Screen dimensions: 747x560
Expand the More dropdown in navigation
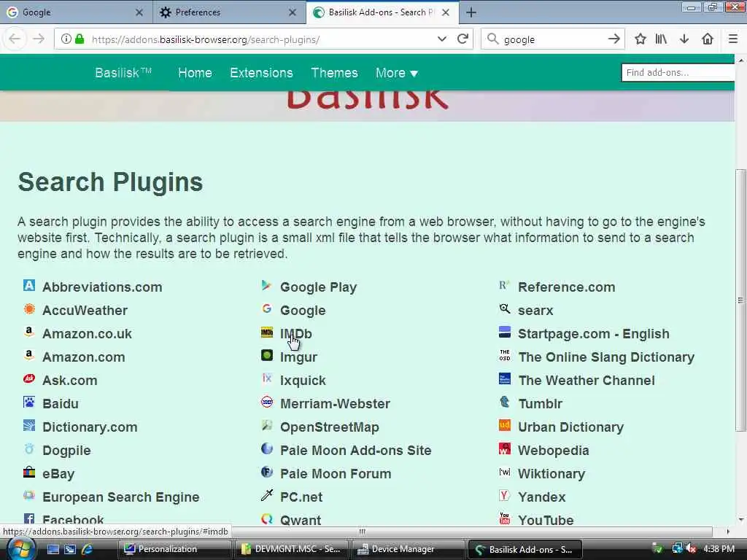[x=396, y=73]
